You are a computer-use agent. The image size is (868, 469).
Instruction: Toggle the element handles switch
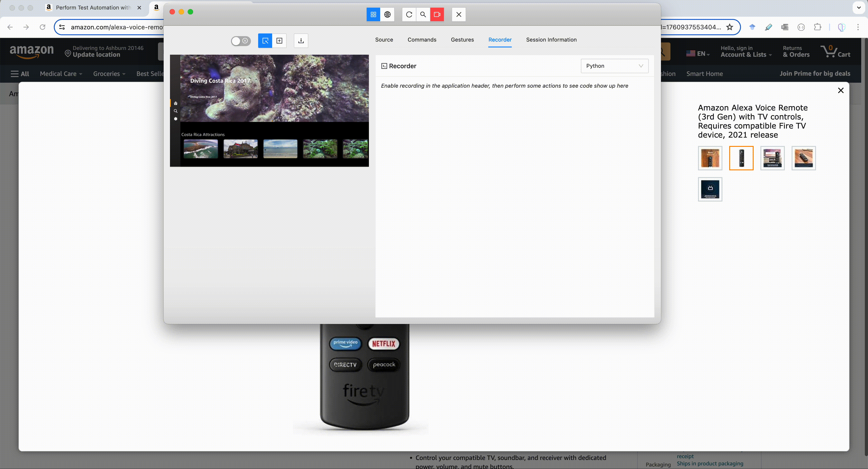(x=241, y=41)
